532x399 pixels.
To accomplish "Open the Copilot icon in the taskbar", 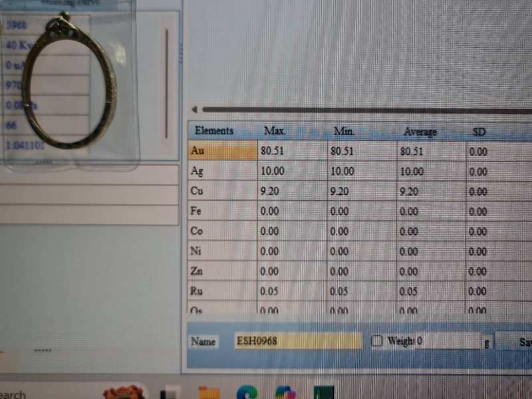I will 285,392.
